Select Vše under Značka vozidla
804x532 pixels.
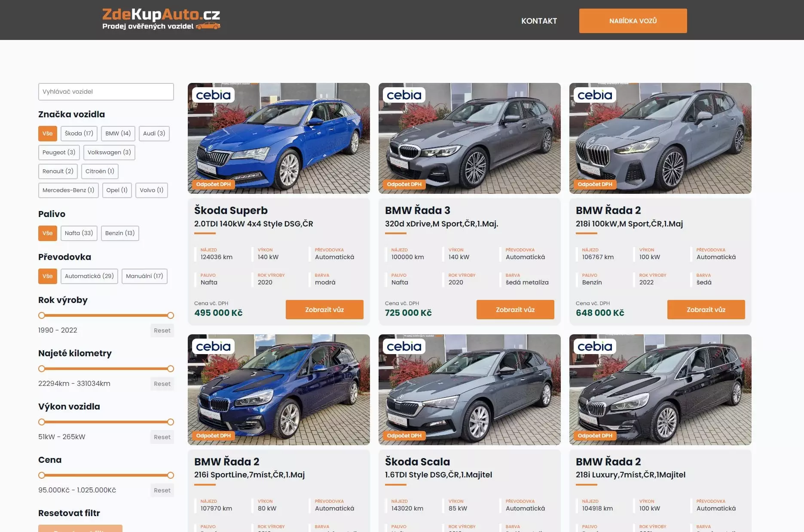47,133
